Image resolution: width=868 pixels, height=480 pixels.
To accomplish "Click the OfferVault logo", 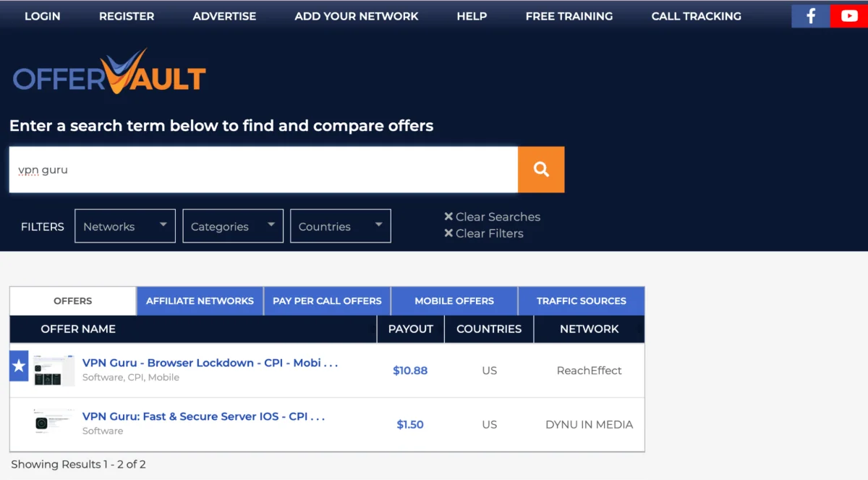I will point(109,73).
